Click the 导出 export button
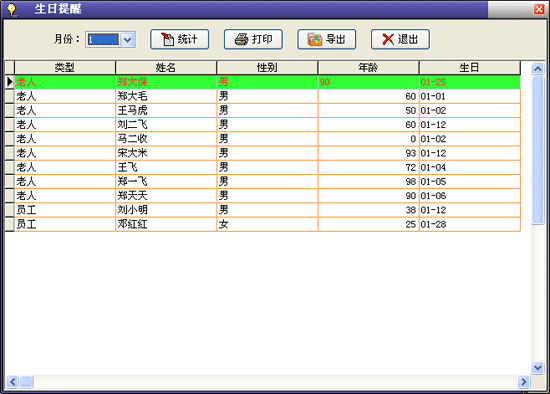 327,39
